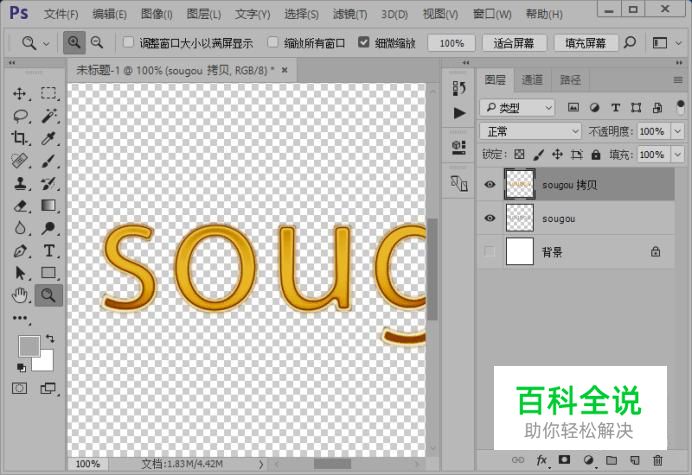692x475 pixels.
Task: Open the History panel icon
Action: [x=459, y=88]
